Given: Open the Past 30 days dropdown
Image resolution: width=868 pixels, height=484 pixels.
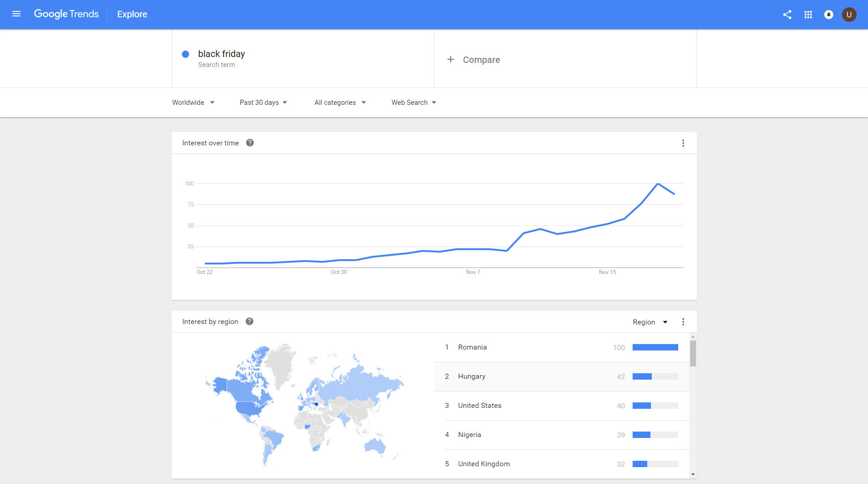Looking at the screenshot, I should [x=264, y=103].
